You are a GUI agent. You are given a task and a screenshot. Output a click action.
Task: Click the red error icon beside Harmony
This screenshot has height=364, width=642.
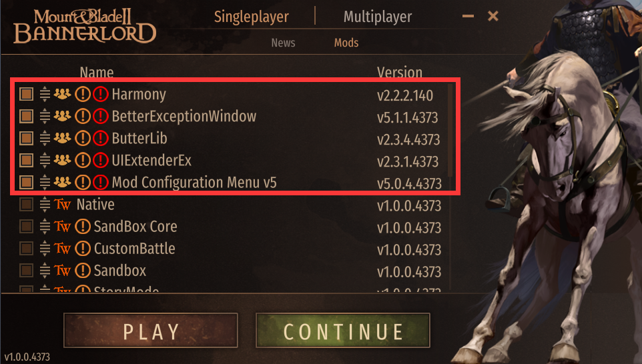(100, 94)
